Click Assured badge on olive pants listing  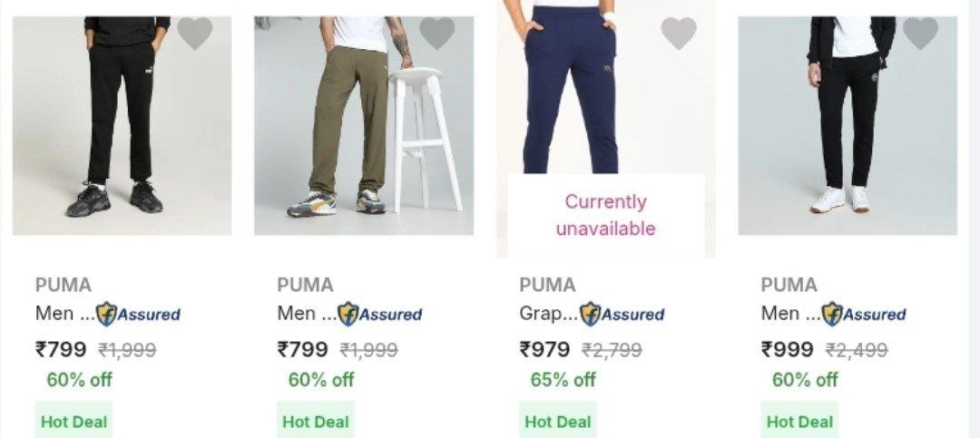pyautogui.click(x=379, y=314)
